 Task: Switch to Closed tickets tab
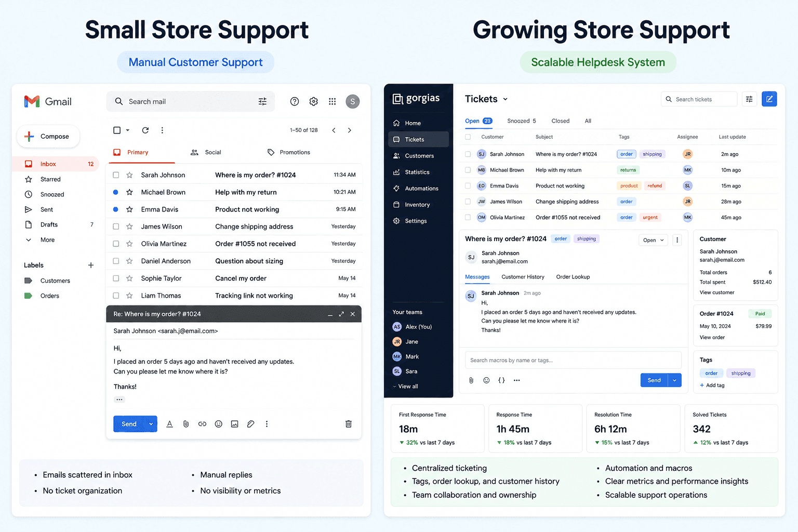tap(561, 121)
